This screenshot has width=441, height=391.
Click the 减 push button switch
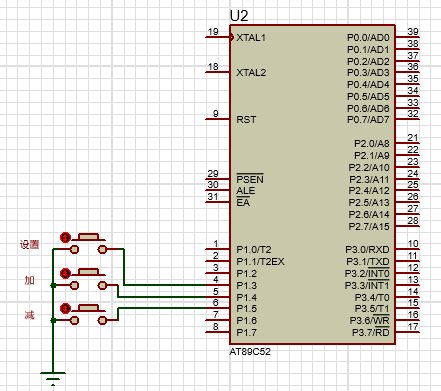click(88, 315)
